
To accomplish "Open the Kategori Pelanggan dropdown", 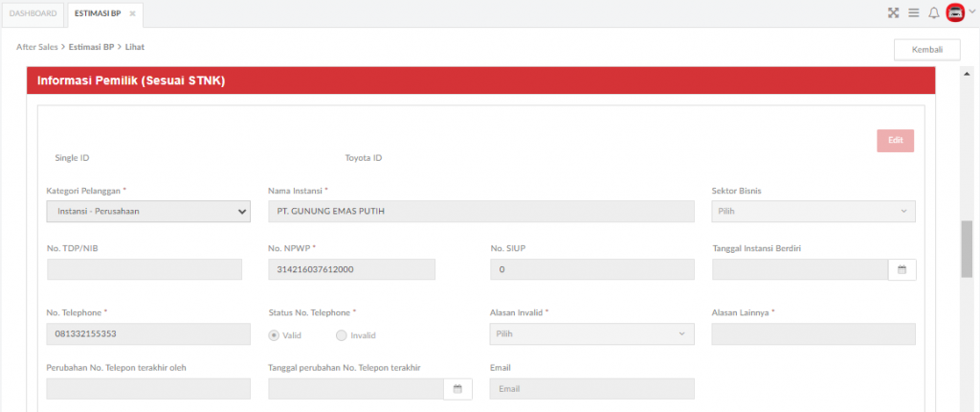I will tap(148, 212).
